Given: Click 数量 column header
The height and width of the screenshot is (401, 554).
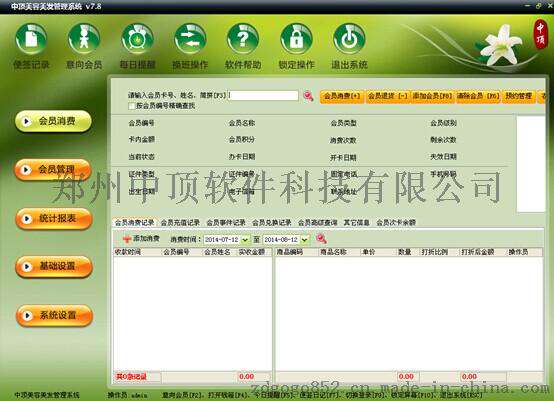Looking at the screenshot, I should tap(405, 252).
